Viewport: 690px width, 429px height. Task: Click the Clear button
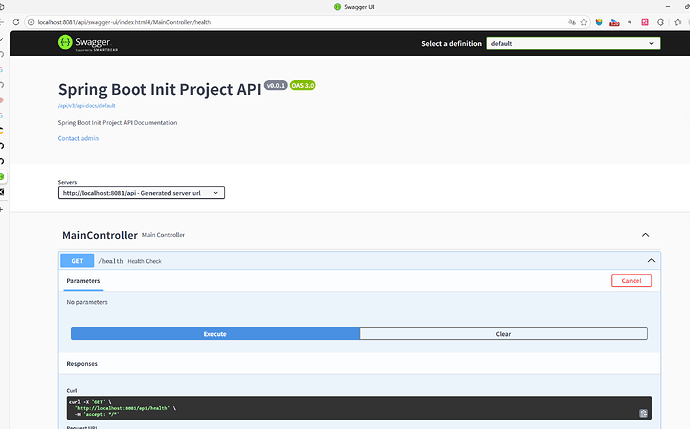pyautogui.click(x=503, y=334)
